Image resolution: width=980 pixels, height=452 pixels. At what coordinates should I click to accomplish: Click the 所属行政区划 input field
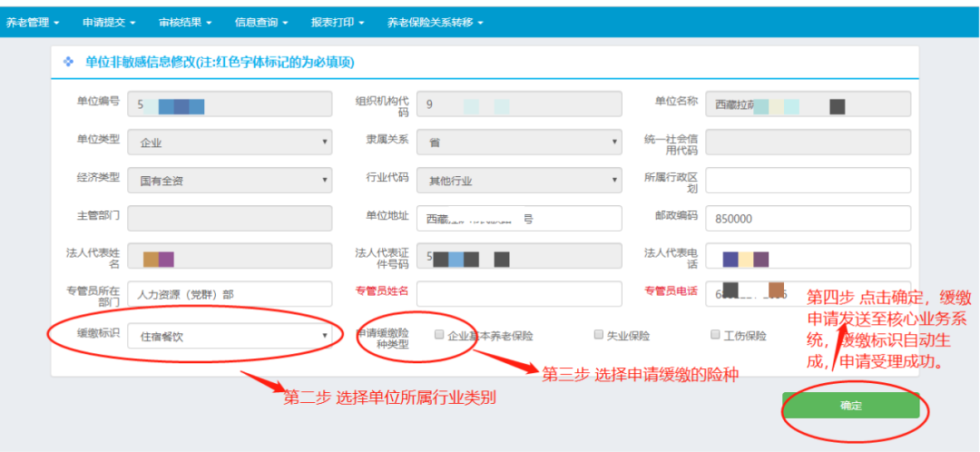(x=808, y=181)
